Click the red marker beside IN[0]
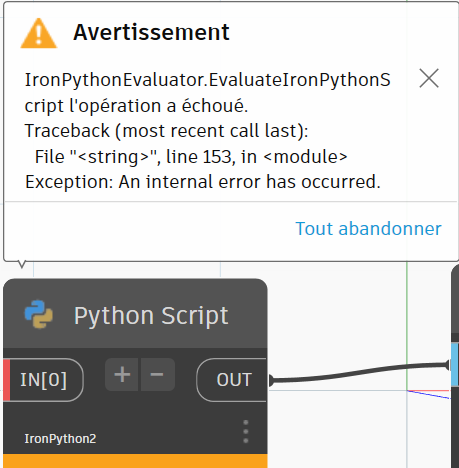Screen dimensions: 459x468 (7, 380)
